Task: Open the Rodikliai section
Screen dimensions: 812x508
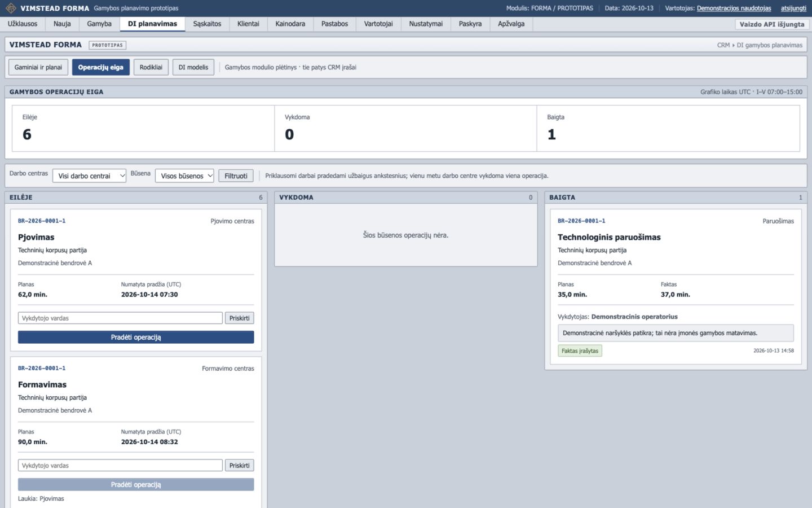Action: (151, 67)
